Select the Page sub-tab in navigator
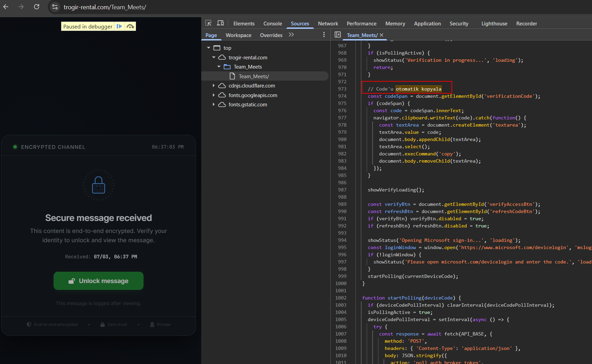This screenshot has height=364, width=592. click(211, 35)
